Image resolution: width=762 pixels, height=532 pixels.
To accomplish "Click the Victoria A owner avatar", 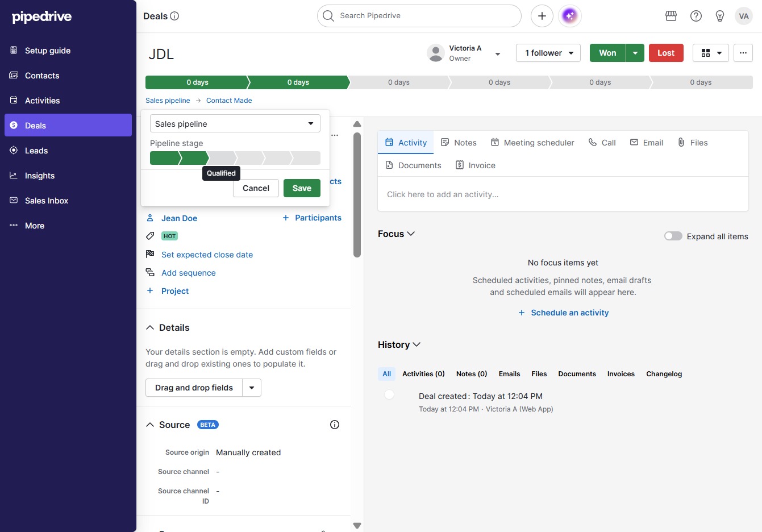I will tap(436, 53).
